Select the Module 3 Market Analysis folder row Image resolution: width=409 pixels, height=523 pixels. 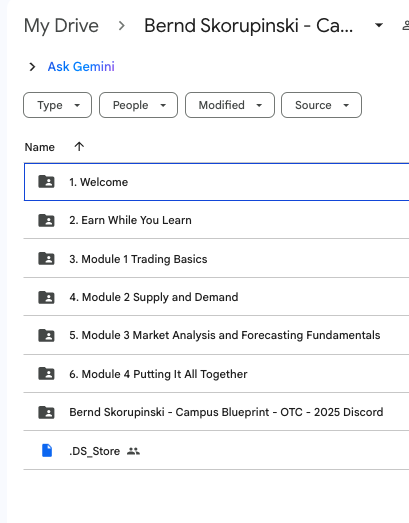(x=216, y=335)
